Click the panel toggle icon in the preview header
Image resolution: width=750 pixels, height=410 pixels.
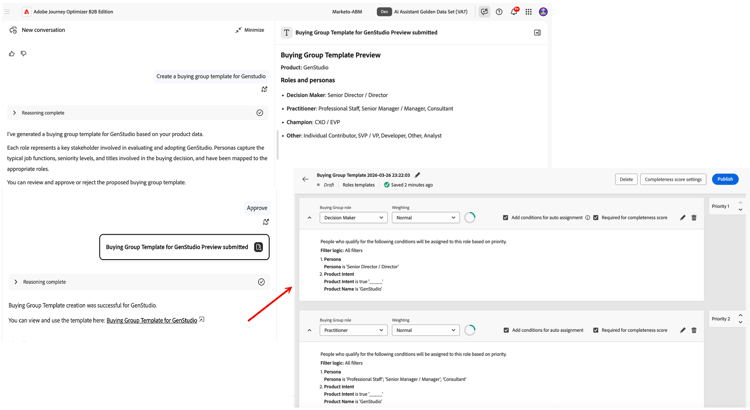(x=537, y=33)
